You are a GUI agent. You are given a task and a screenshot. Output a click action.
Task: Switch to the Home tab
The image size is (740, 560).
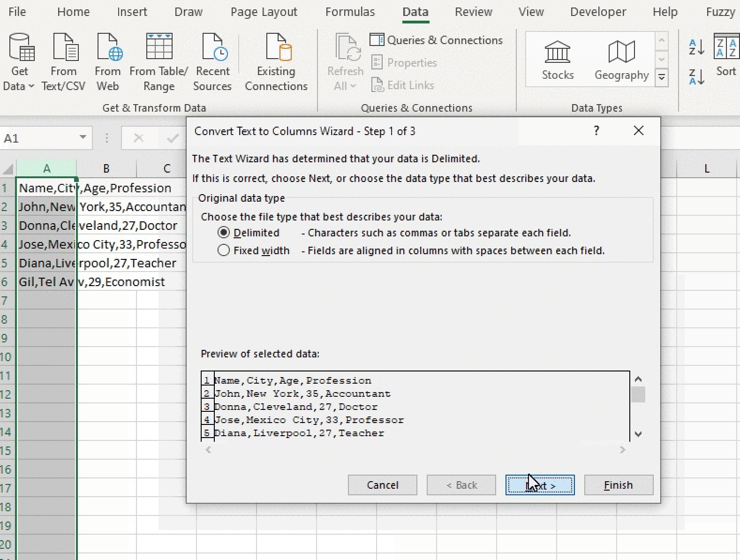click(x=73, y=12)
